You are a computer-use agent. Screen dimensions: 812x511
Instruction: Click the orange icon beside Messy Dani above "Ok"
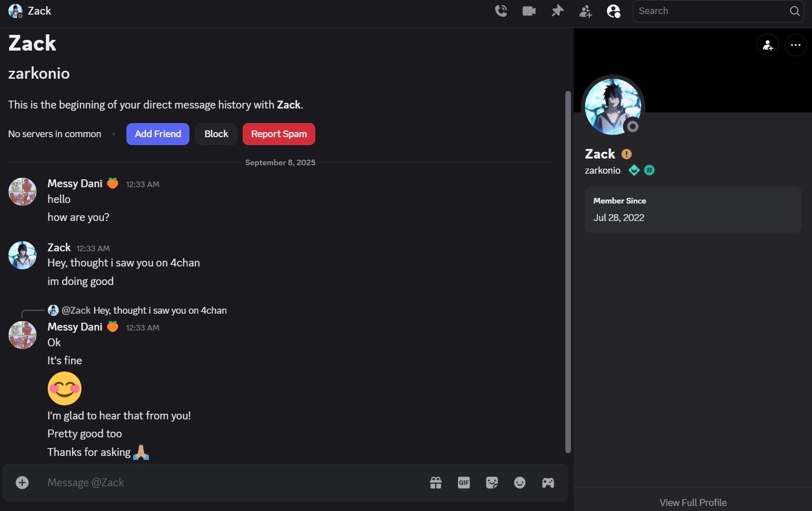tap(113, 327)
